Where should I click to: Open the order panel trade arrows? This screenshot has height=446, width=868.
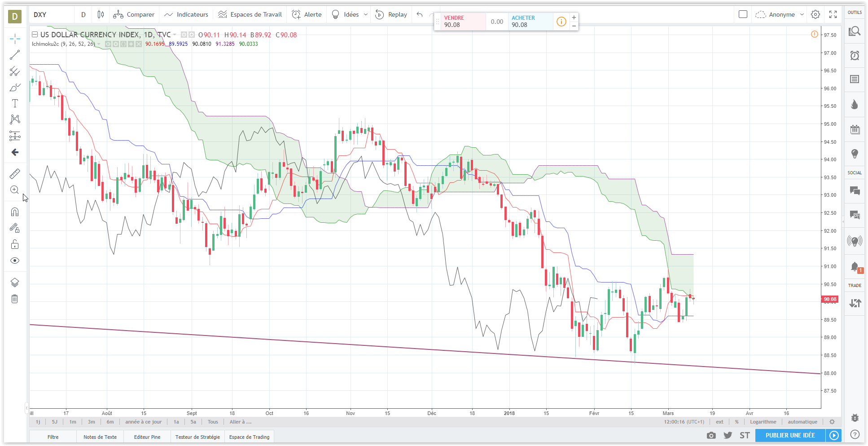click(855, 303)
